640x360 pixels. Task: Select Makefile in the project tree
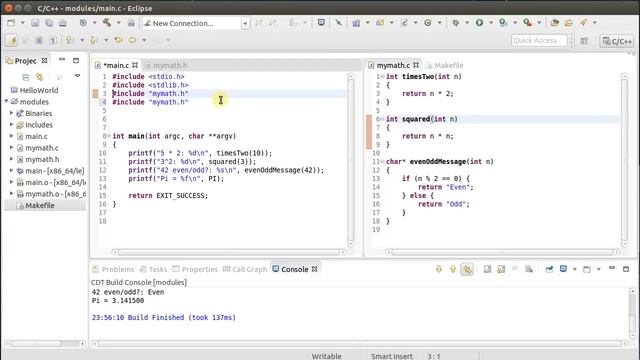[40, 205]
